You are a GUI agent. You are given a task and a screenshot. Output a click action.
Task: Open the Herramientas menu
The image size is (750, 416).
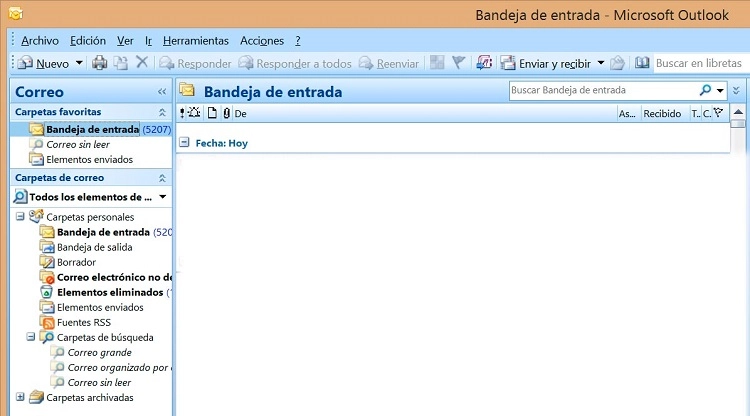(196, 40)
